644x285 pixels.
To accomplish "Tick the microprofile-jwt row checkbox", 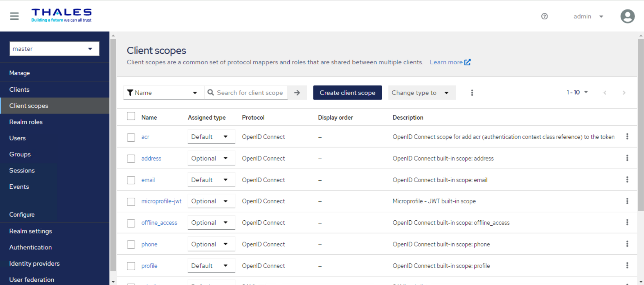I will (x=131, y=202).
